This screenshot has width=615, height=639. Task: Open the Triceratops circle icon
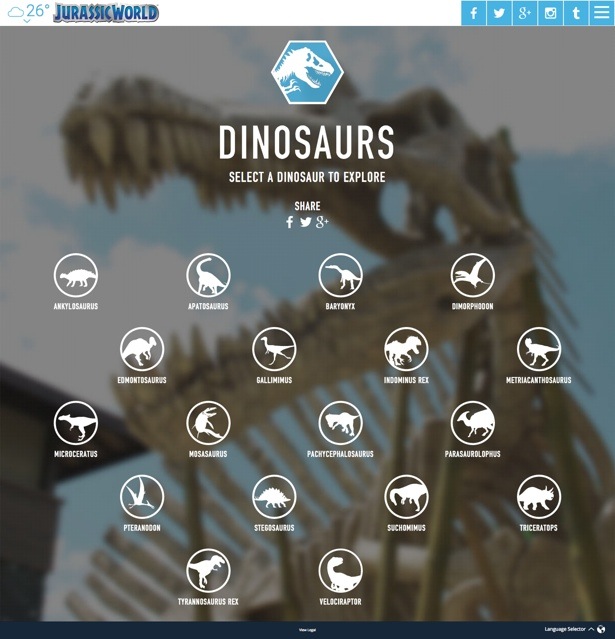coord(539,497)
